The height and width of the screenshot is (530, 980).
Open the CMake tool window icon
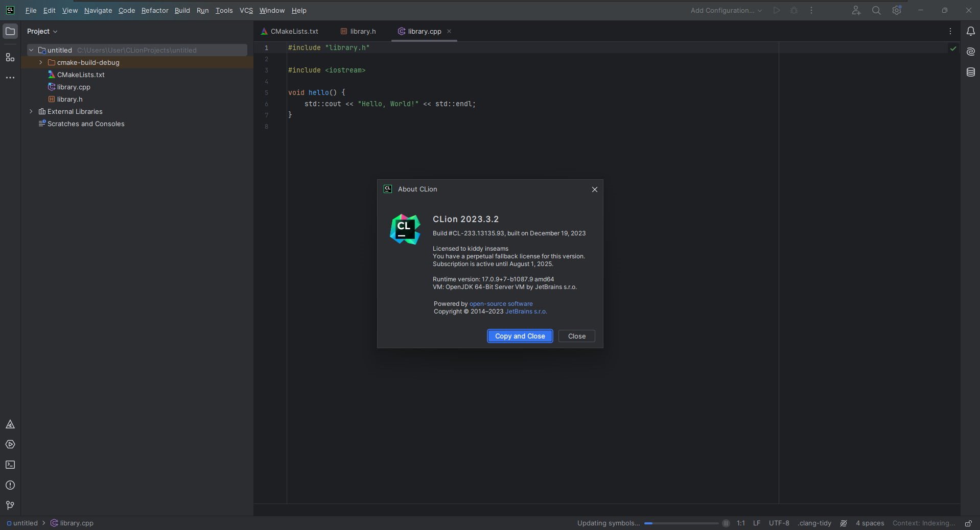click(x=10, y=424)
